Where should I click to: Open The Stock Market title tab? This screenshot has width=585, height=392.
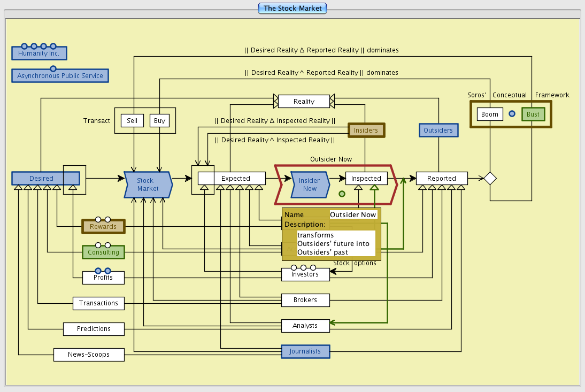292,8
